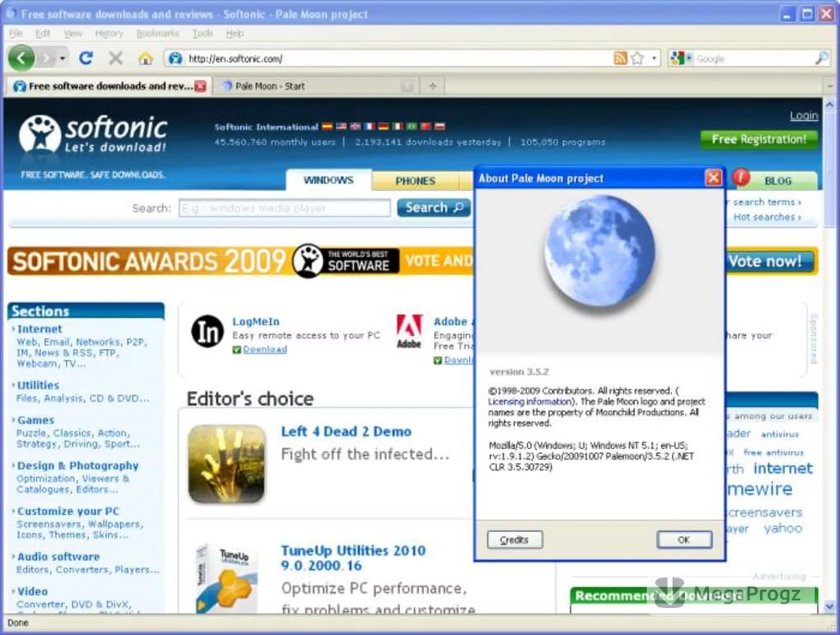Image resolution: width=840 pixels, height=635 pixels.
Task: Open the Tools menu
Action: point(203,33)
